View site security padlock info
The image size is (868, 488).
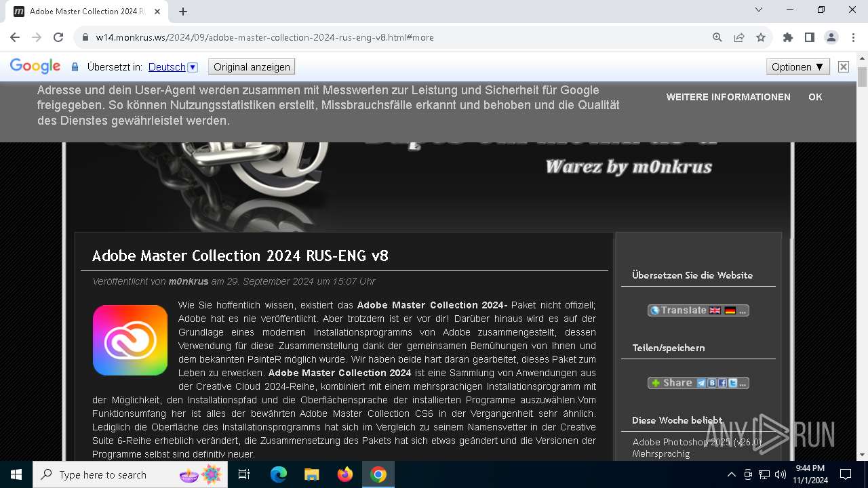[x=85, y=37]
